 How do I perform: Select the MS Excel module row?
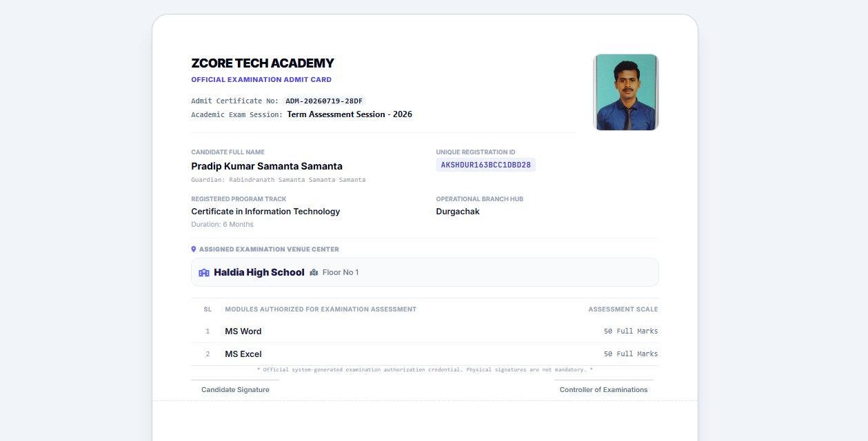tap(425, 354)
